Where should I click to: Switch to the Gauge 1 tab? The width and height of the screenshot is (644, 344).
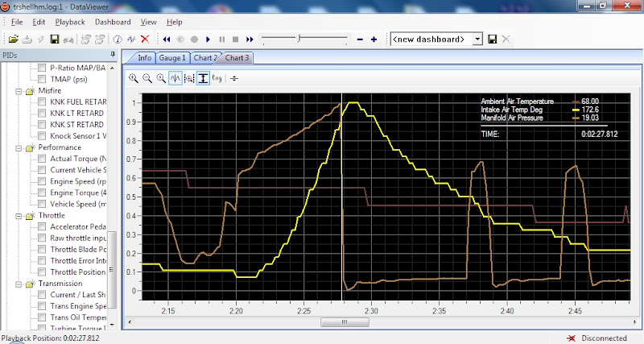coord(172,58)
